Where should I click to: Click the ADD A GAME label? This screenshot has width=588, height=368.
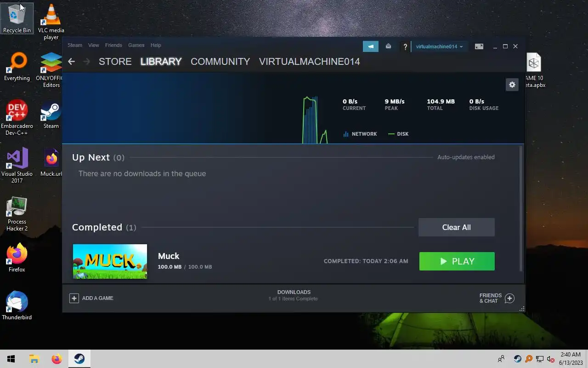[x=98, y=298]
